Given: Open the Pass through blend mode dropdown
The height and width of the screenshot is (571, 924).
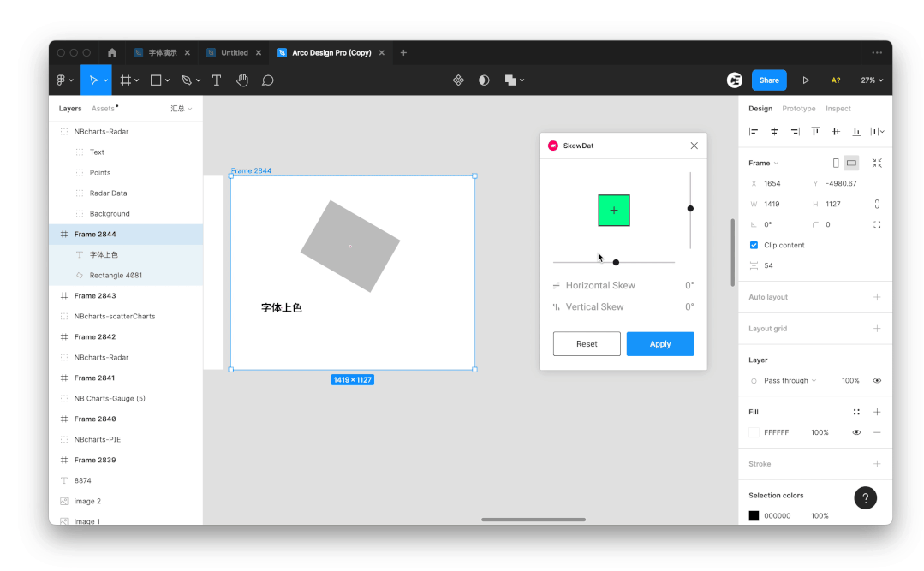Looking at the screenshot, I should coord(790,381).
